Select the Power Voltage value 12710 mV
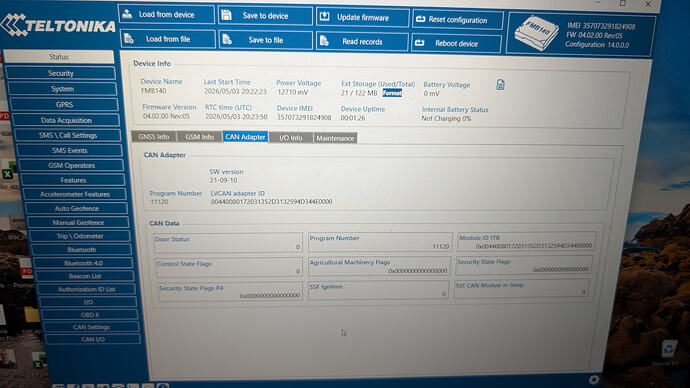The height and width of the screenshot is (388, 690). [x=293, y=92]
